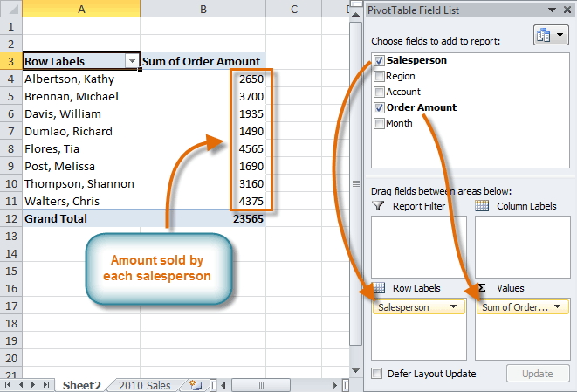Click the Report Filter funnel icon
The height and width of the screenshot is (392, 577).
pyautogui.click(x=378, y=206)
